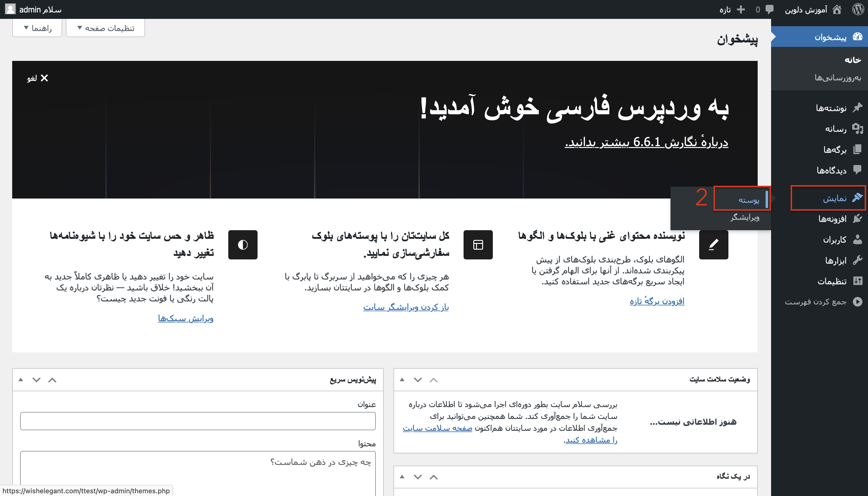Click the wrench icon beside ابزارها
The image size is (868, 496).
point(858,260)
